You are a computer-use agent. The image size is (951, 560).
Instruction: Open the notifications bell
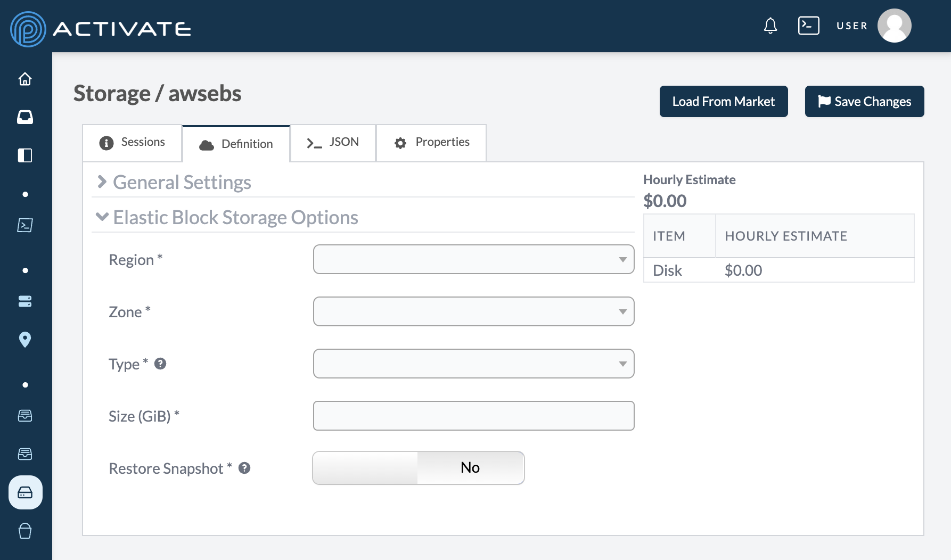click(770, 26)
